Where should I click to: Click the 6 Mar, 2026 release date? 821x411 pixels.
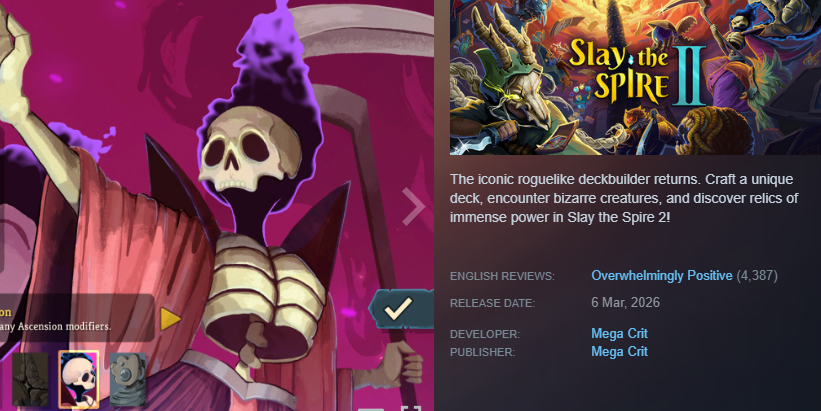pos(626,303)
